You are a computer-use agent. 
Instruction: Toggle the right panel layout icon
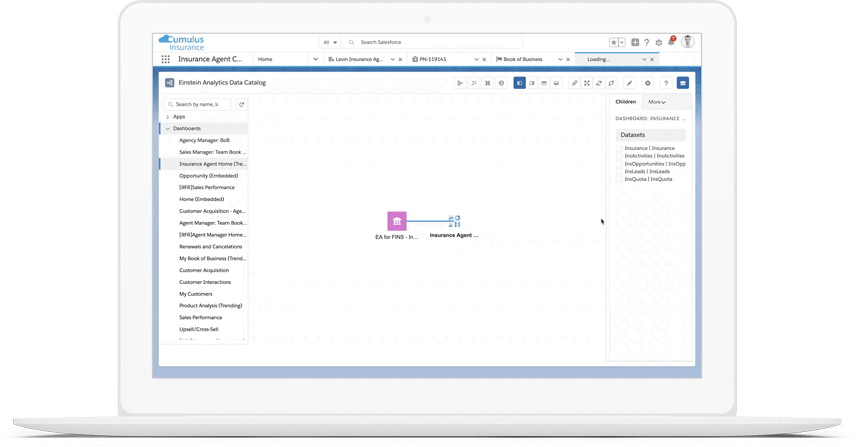[x=532, y=83]
